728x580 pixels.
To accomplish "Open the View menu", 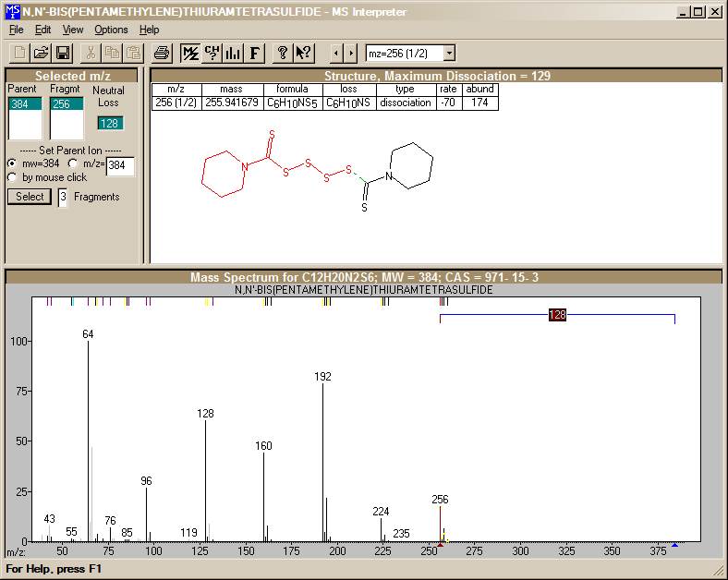I will [73, 30].
